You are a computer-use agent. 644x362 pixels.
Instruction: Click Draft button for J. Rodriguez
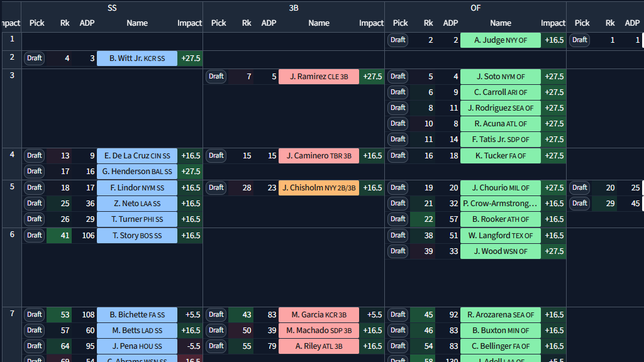tap(397, 107)
